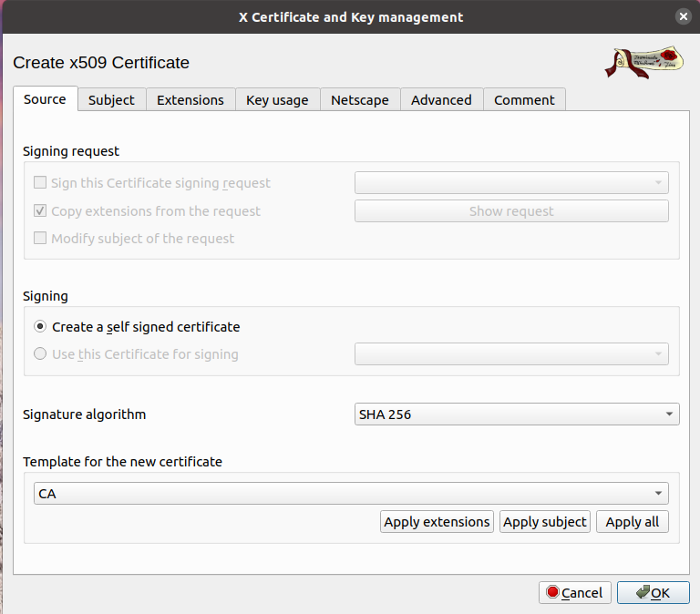Click the Apply all button
Screen dimensions: 700x614
pos(633,522)
